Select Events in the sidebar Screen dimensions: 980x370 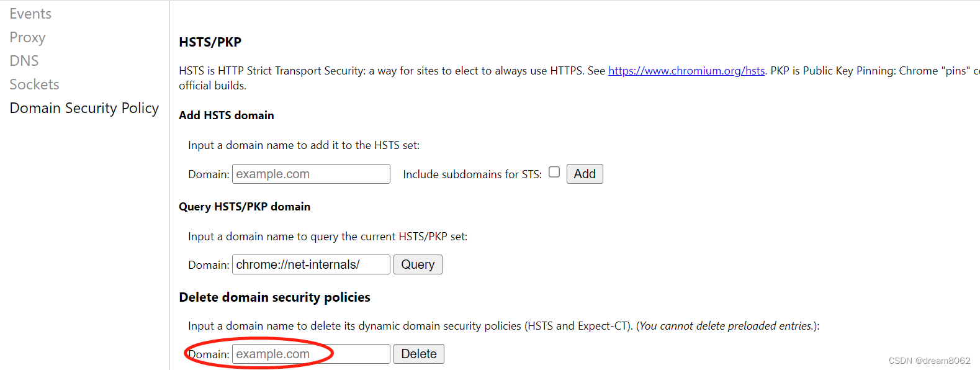click(x=30, y=13)
